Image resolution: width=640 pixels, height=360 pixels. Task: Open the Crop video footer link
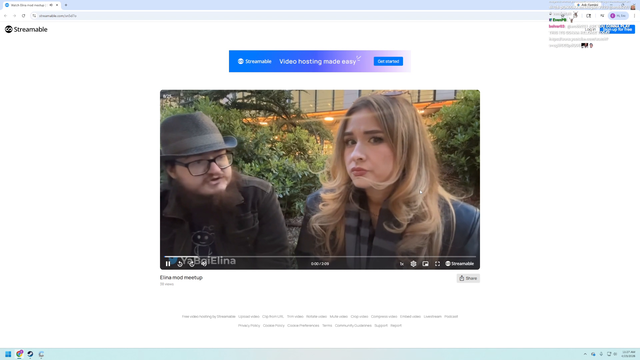[359, 317]
